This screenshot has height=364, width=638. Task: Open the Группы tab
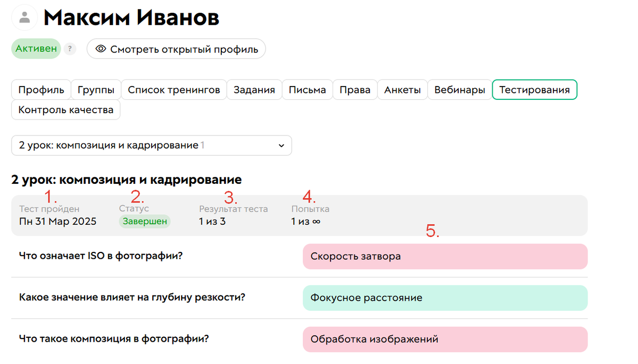pyautogui.click(x=96, y=89)
